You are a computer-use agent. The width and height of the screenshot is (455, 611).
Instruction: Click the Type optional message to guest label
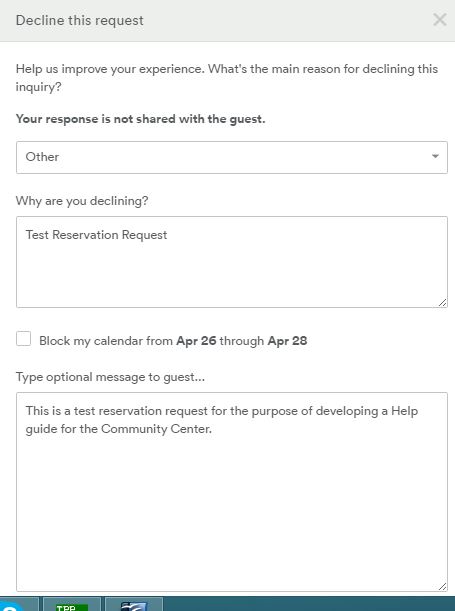[110, 377]
